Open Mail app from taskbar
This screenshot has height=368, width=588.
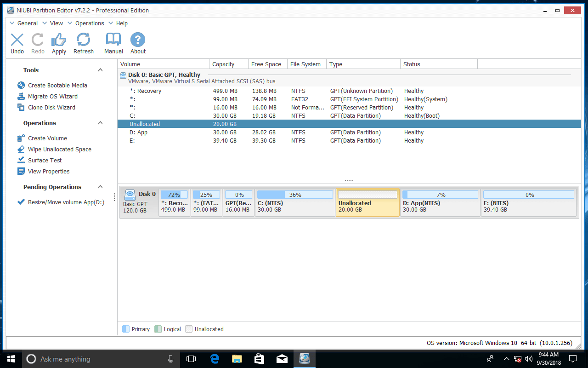pyautogui.click(x=282, y=359)
